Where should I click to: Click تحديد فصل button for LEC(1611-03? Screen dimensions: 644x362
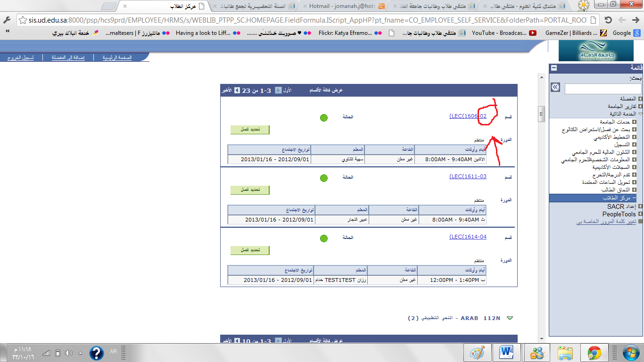pyautogui.click(x=250, y=190)
